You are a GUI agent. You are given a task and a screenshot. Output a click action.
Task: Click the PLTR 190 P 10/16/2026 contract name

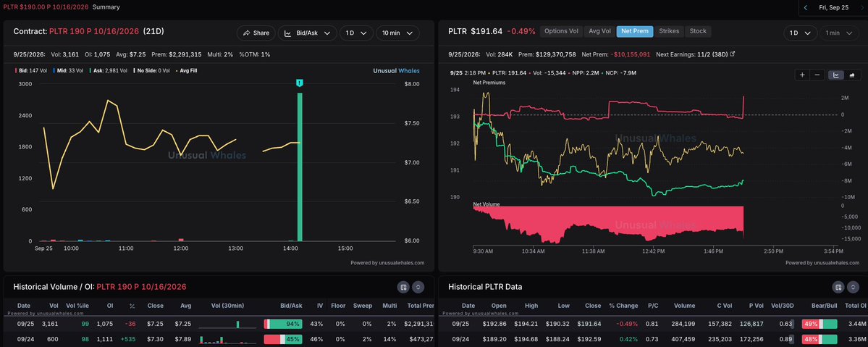pyautogui.click(x=94, y=32)
